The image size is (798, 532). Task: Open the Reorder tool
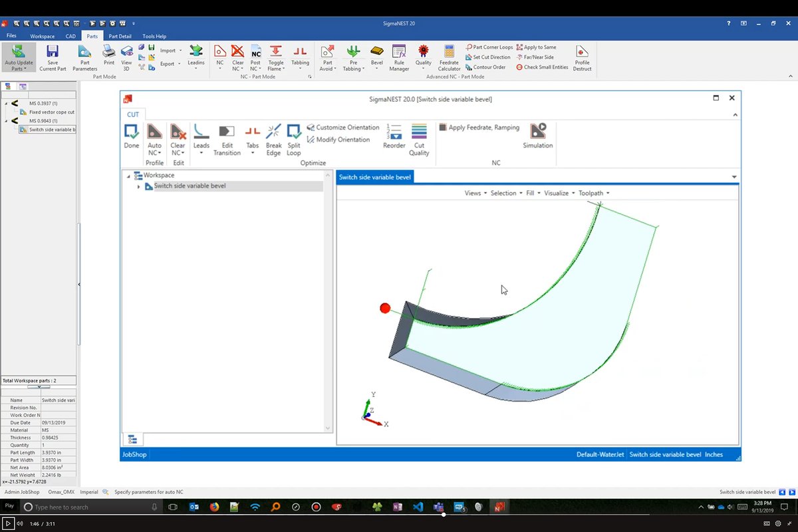pos(394,136)
